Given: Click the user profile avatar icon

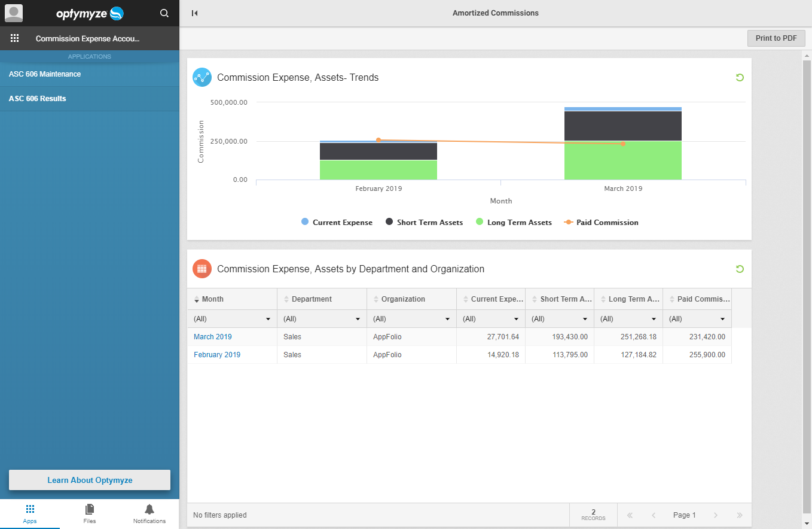Looking at the screenshot, I should point(13,13).
